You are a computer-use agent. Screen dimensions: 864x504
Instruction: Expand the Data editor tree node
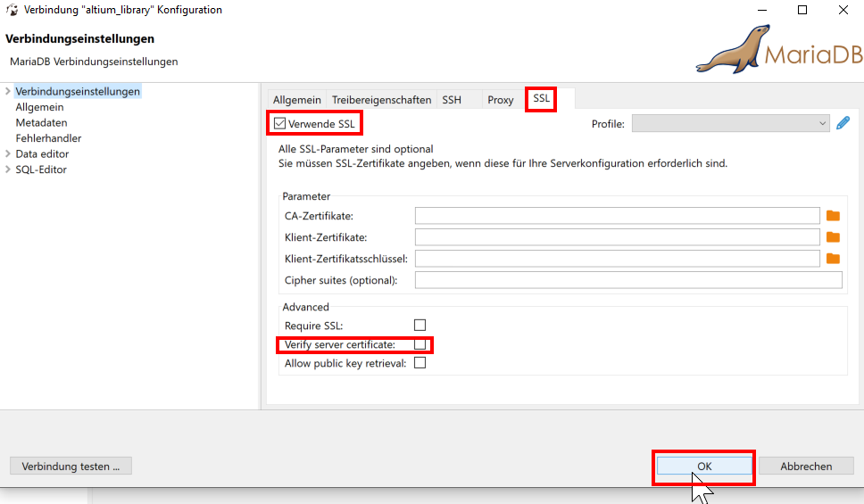tap(8, 154)
